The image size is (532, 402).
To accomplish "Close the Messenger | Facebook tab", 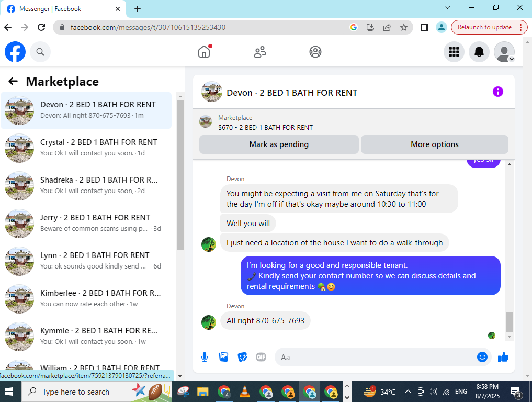I will (x=117, y=9).
